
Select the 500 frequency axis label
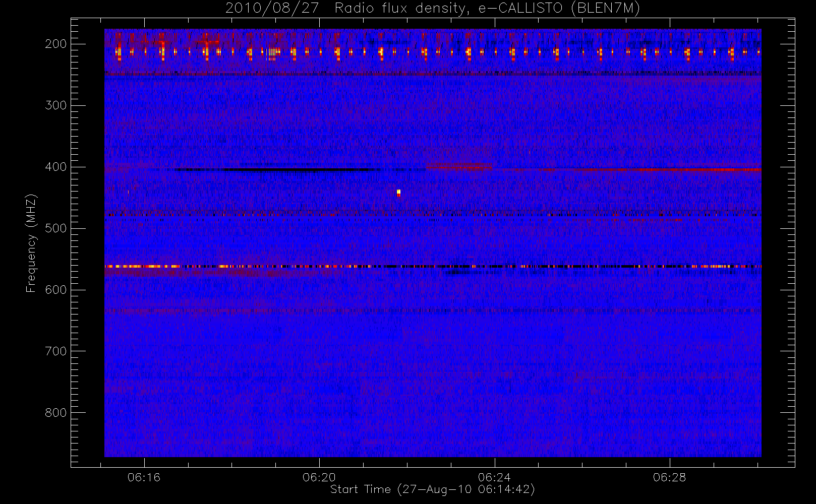[55, 228]
